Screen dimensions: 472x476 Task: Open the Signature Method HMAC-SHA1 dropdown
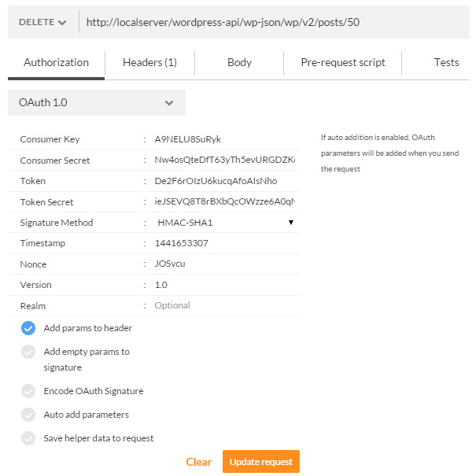225,223
